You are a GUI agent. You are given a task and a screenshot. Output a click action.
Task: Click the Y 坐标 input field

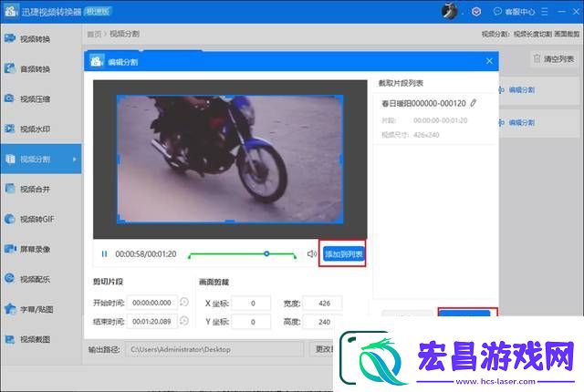pyautogui.click(x=251, y=322)
